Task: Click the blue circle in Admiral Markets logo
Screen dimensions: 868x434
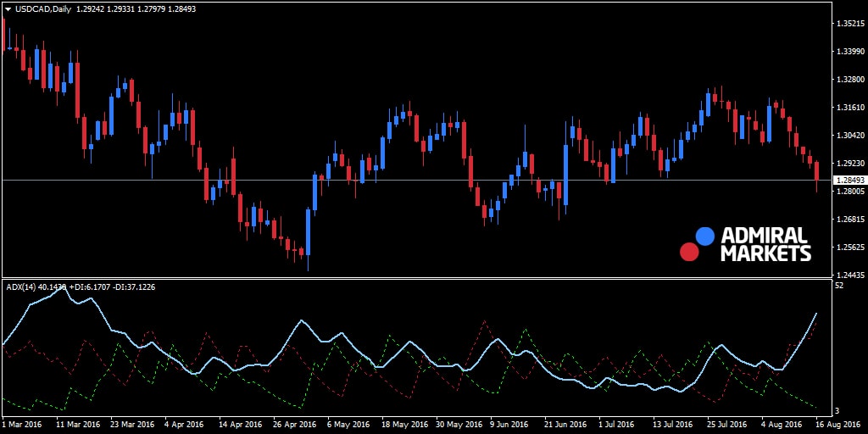Action: [704, 236]
